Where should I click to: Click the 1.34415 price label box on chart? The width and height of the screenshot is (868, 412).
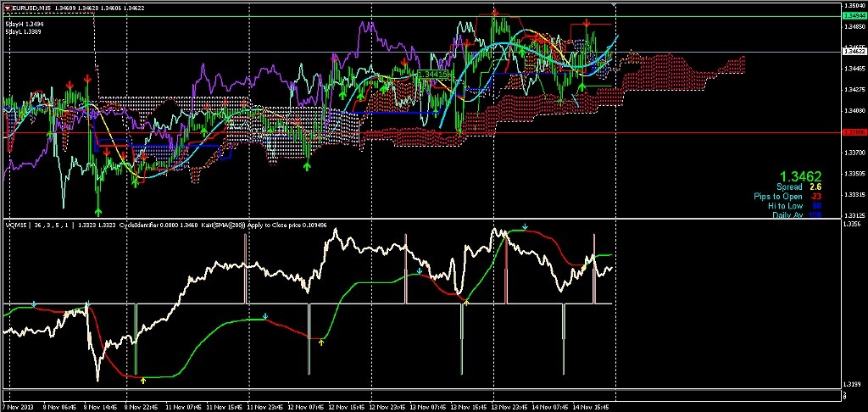(432, 74)
